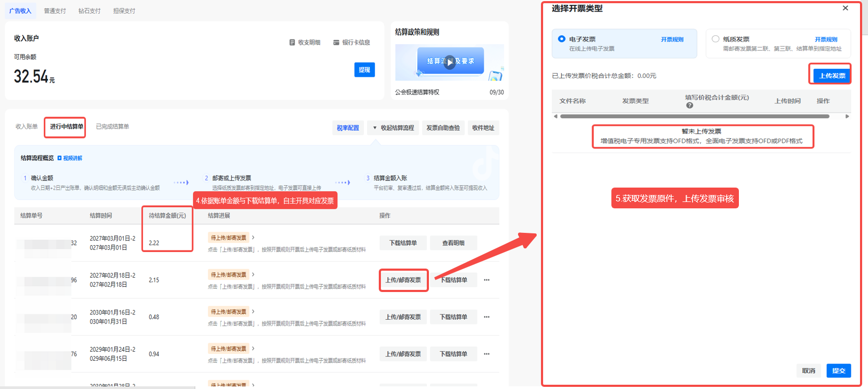Select the 电子发票 radio option
The width and height of the screenshot is (868, 389).
[x=562, y=39]
